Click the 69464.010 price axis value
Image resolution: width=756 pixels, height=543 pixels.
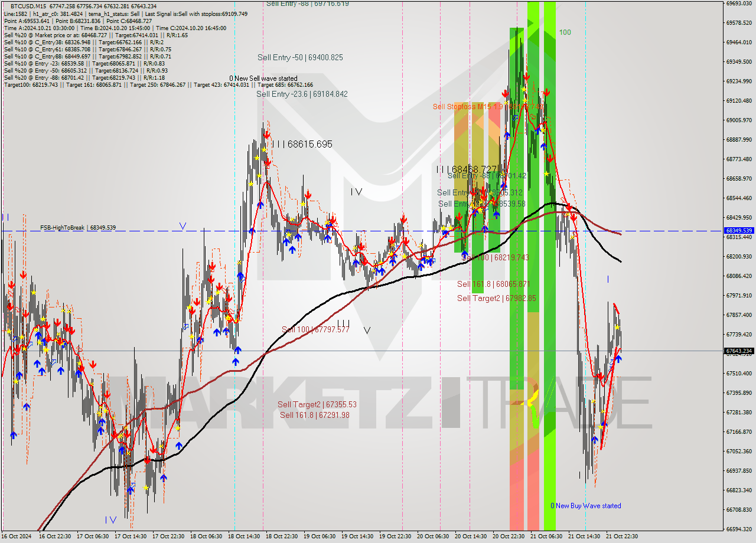pyautogui.click(x=739, y=42)
